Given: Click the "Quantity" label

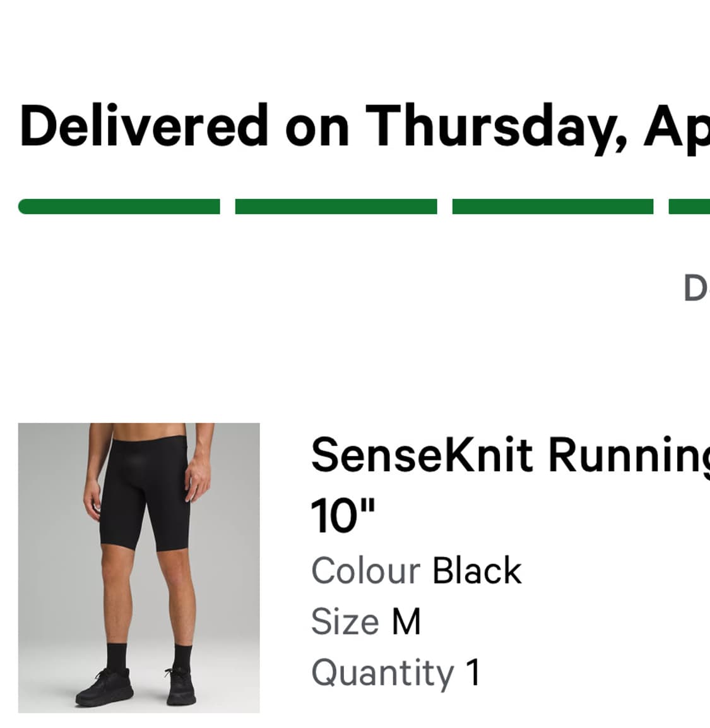Looking at the screenshot, I should [x=382, y=674].
